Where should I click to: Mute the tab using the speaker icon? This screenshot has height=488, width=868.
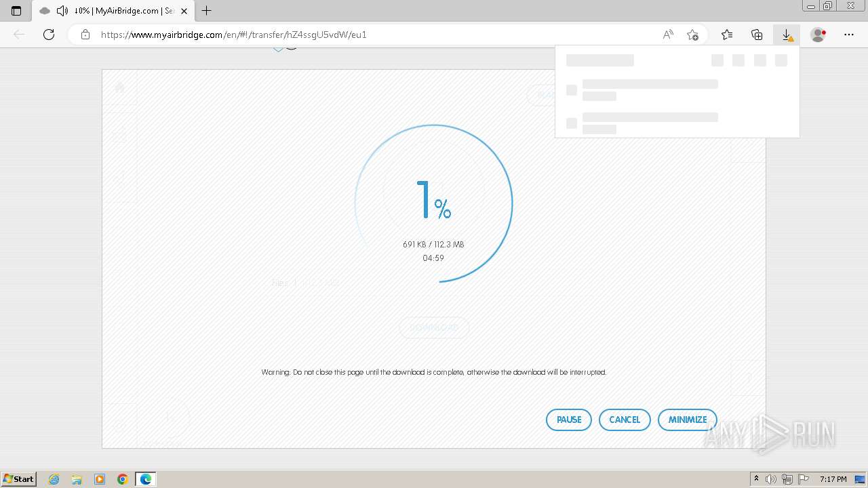62,11
